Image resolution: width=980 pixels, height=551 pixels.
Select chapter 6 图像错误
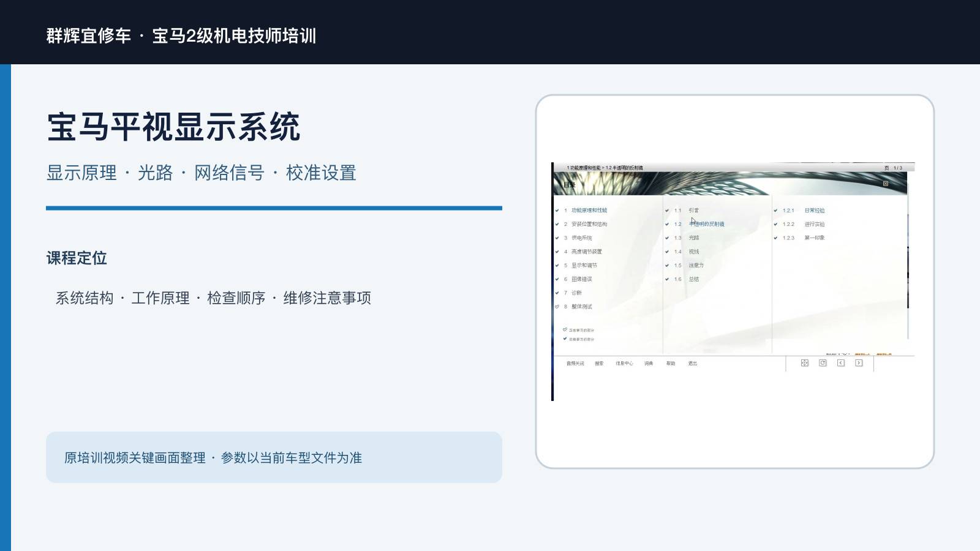(578, 279)
